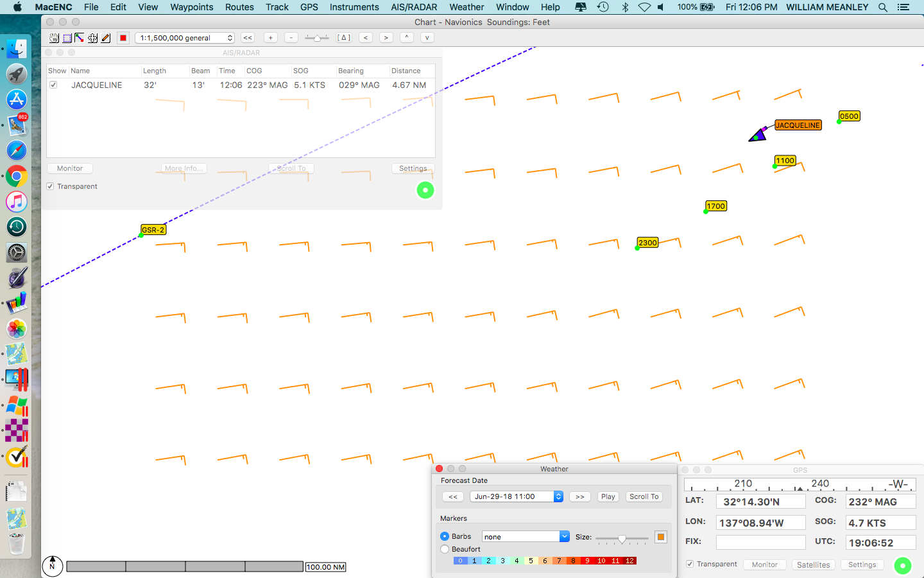
Task: Click Beaufort scale color 12 swatch
Action: (629, 561)
